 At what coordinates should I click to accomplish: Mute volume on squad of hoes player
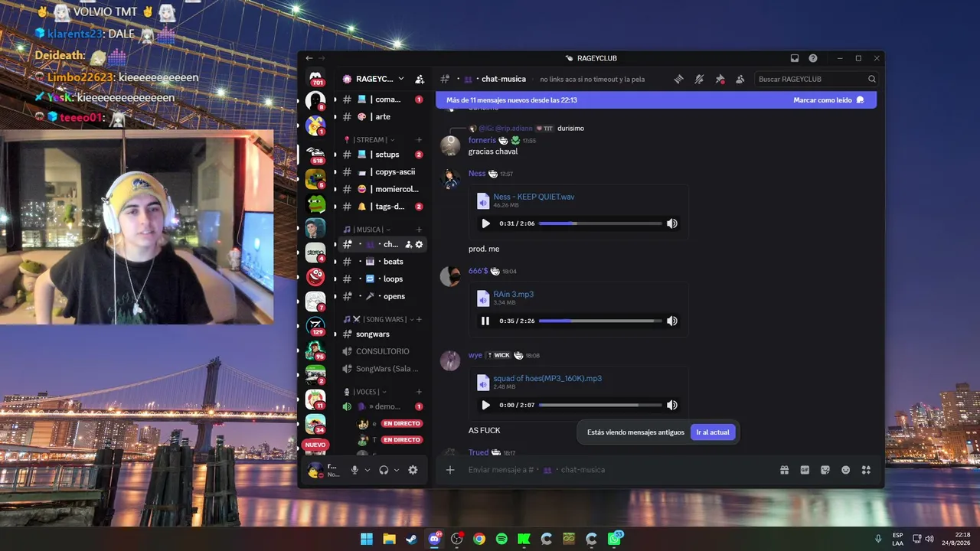pos(672,405)
